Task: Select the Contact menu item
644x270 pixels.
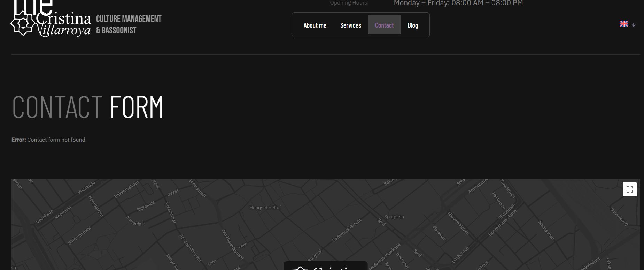Action: pyautogui.click(x=384, y=25)
